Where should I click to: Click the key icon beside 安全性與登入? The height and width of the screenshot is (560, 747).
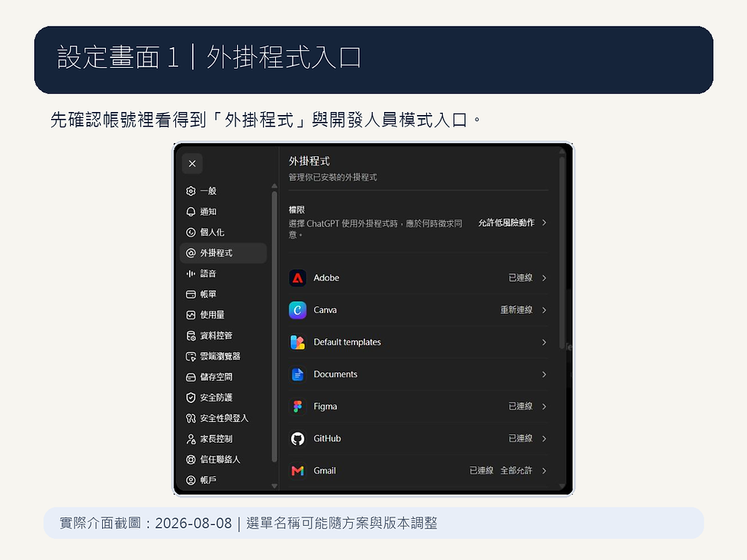pyautogui.click(x=191, y=418)
